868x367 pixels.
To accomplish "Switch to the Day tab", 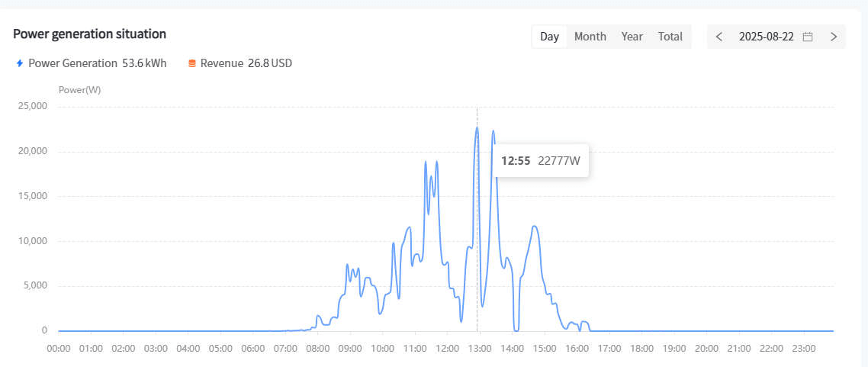I will tap(550, 37).
